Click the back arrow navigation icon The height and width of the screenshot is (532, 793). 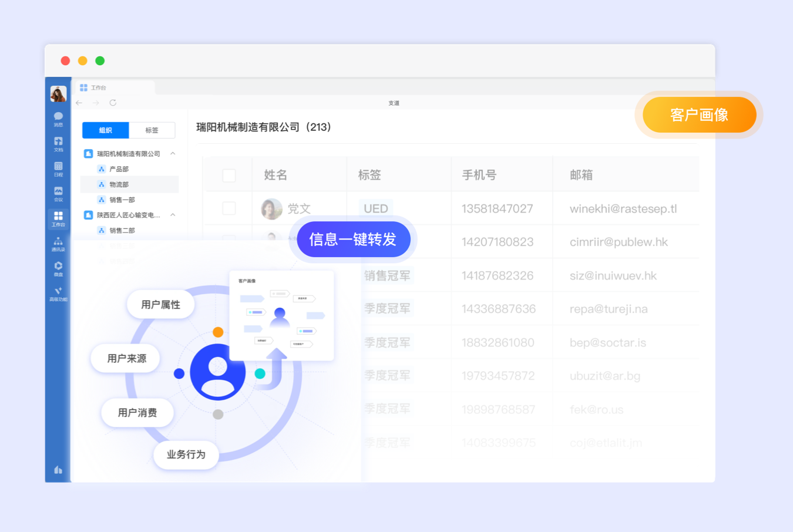click(x=79, y=103)
